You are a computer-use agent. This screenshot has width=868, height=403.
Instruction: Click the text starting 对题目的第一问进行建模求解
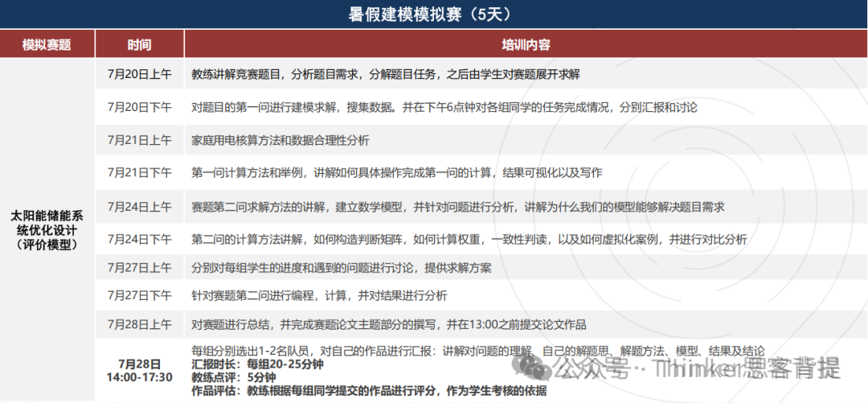[444, 108]
